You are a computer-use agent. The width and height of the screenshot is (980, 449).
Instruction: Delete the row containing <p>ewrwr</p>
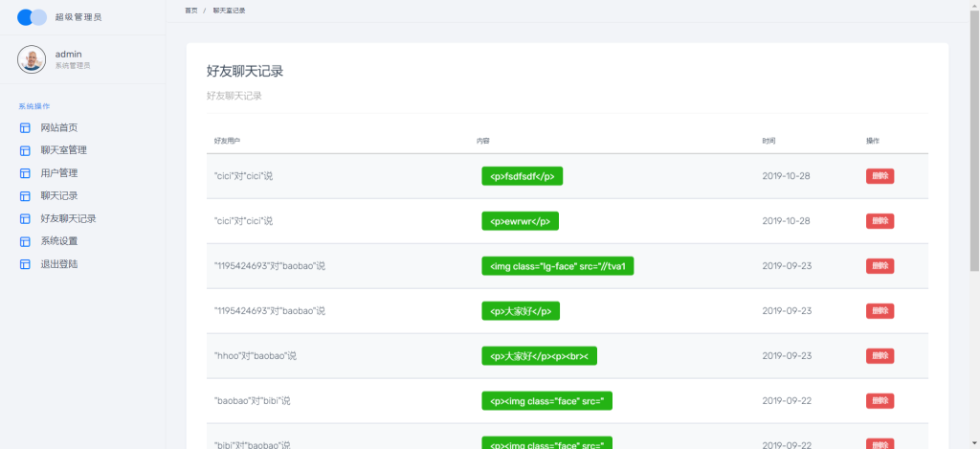point(880,221)
